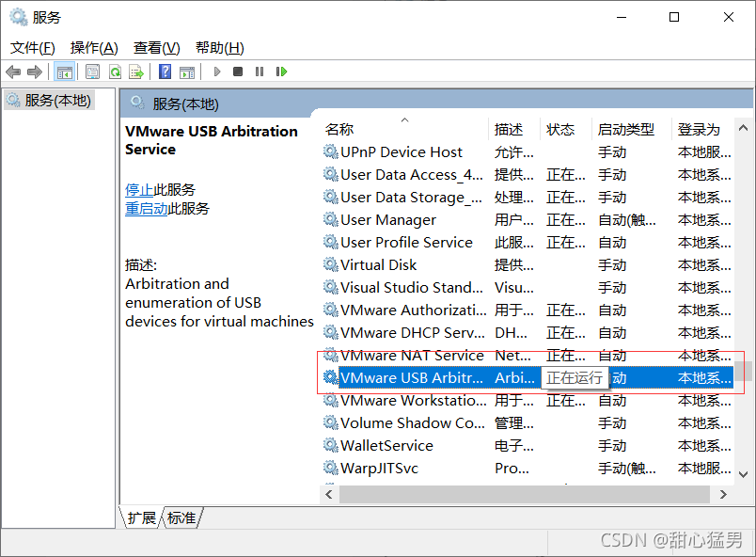The image size is (756, 557).
Task: Start the service with the Play icon
Action: (x=217, y=72)
